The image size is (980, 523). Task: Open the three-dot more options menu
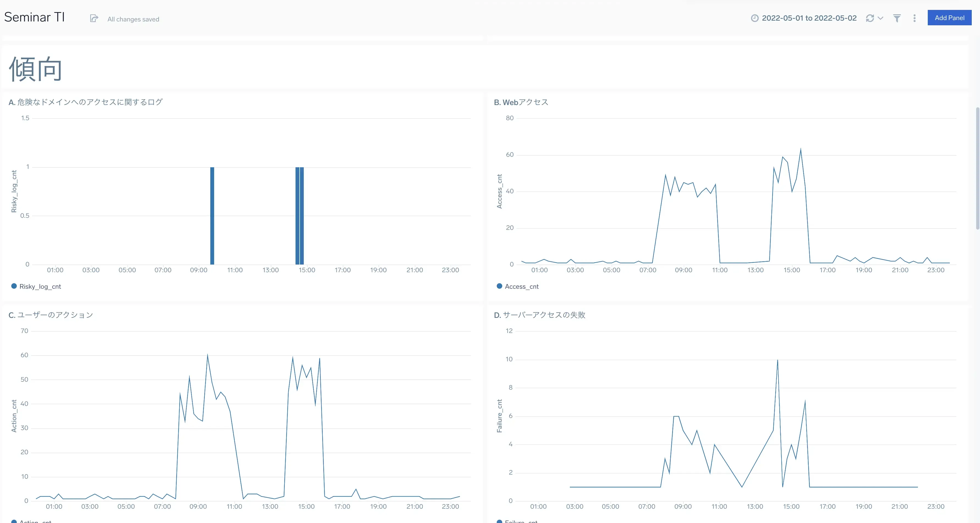tap(915, 18)
